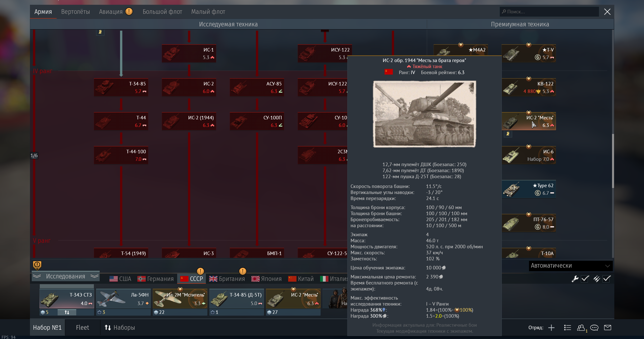Choose США nation

click(121, 279)
